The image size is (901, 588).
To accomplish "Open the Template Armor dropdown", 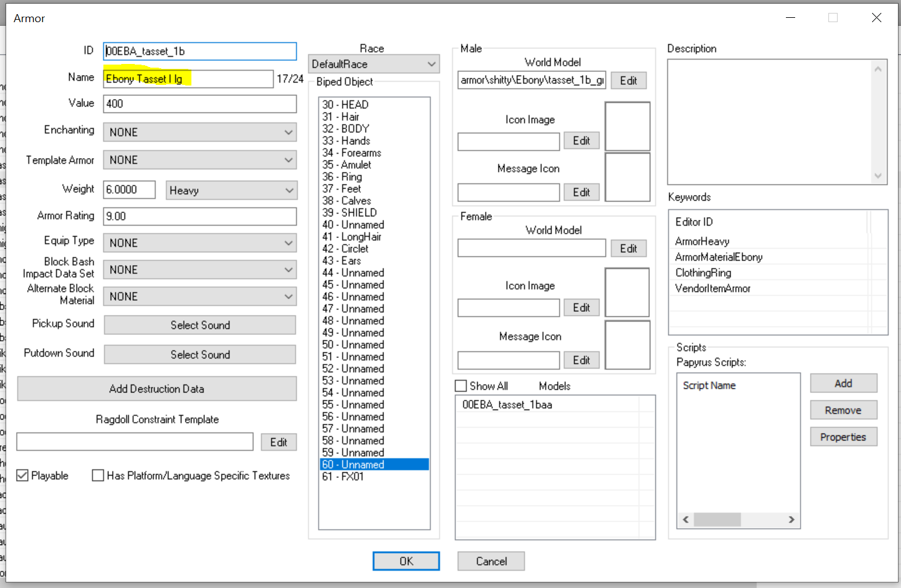I will pyautogui.click(x=200, y=160).
